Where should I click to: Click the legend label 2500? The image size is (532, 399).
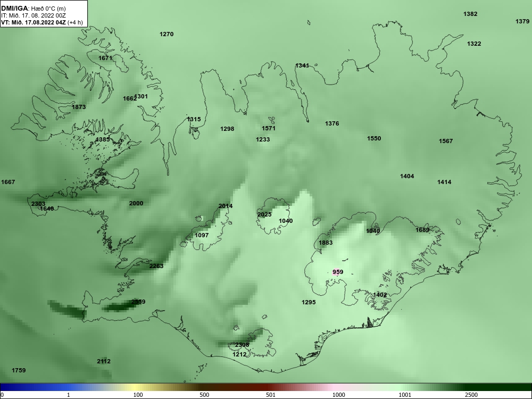(x=471, y=395)
